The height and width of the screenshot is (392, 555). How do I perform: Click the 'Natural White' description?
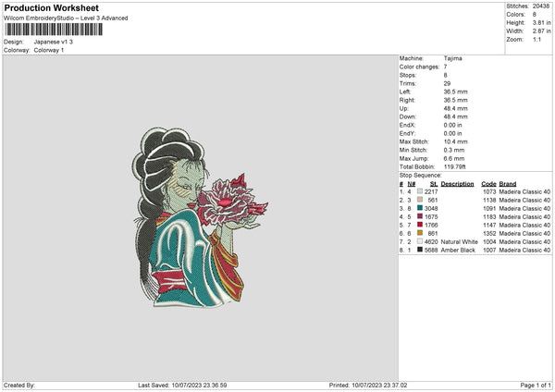click(x=460, y=241)
